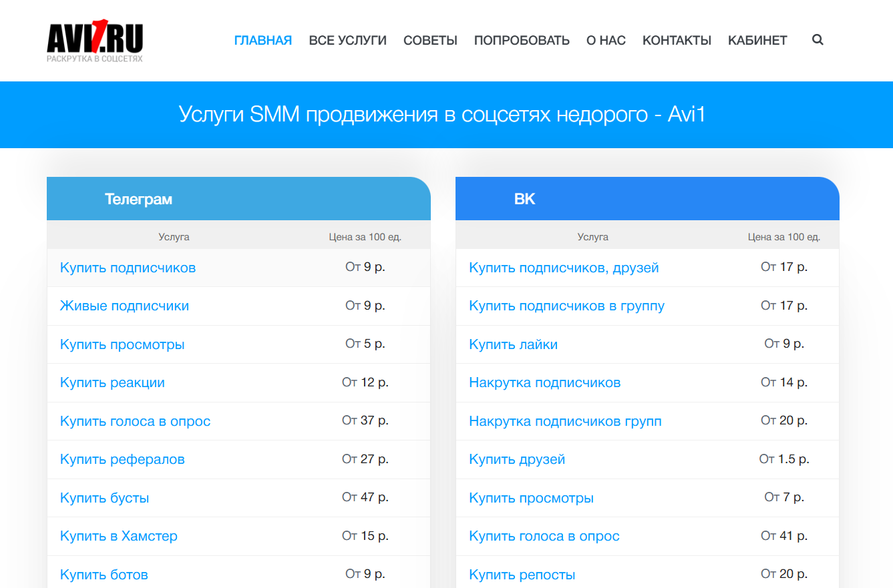Open 'Накрутка подписчиков' VK link
Screen dimensions: 893x588
pyautogui.click(x=545, y=382)
